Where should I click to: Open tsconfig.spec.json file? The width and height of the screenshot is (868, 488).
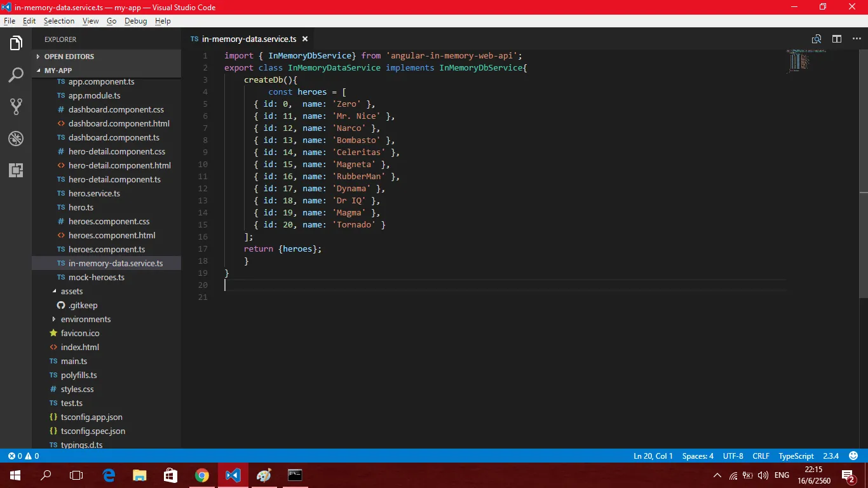click(93, 431)
